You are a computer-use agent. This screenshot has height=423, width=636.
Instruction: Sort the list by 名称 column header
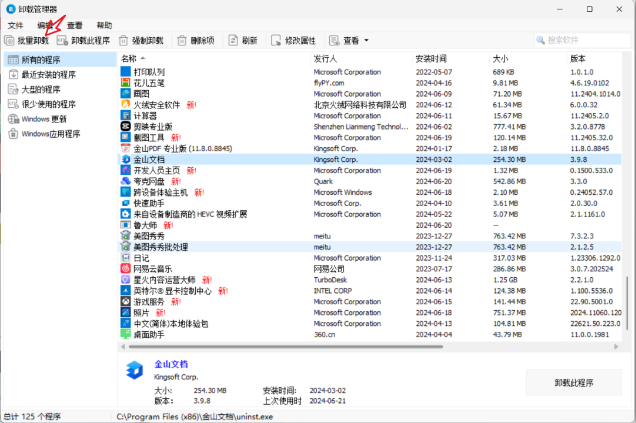tap(127, 59)
